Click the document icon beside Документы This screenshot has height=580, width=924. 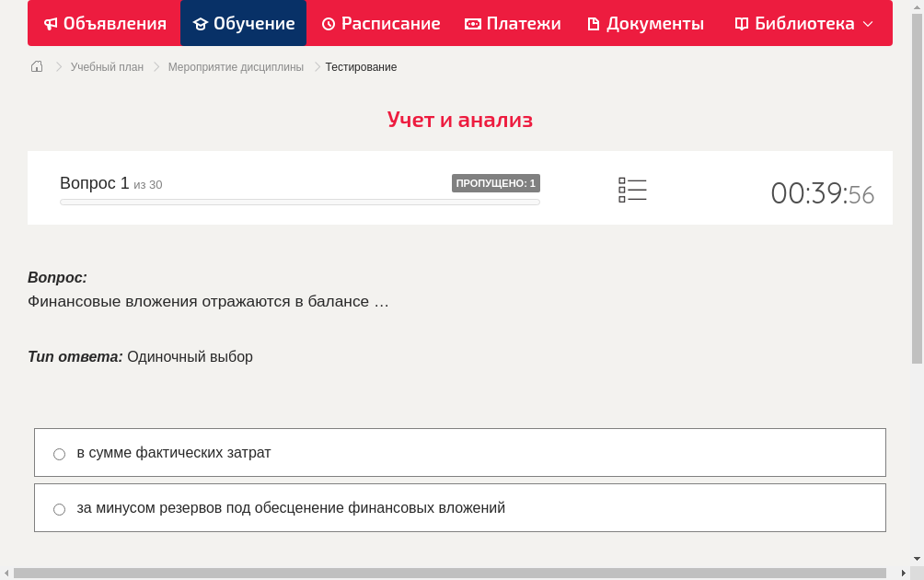tap(595, 23)
